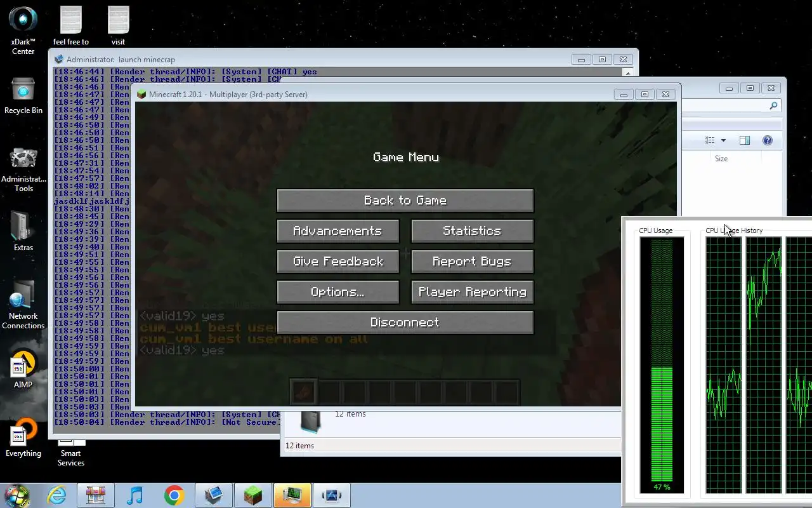Click the Give Feedback button
The width and height of the screenshot is (812, 508).
337,262
